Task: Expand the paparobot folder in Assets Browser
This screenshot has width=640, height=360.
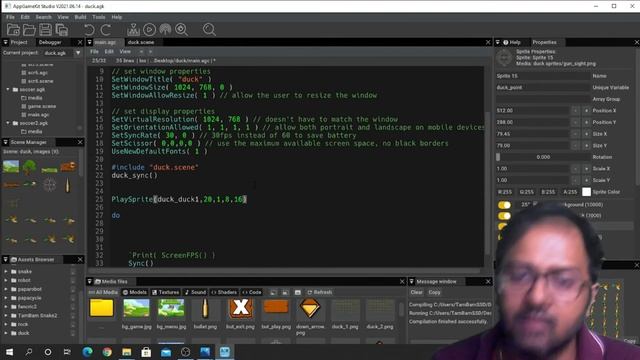Action: (x=6, y=289)
